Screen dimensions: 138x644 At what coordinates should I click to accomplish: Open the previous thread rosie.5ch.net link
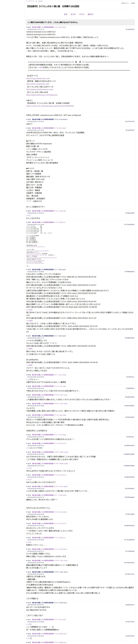[x=50, y=106]
